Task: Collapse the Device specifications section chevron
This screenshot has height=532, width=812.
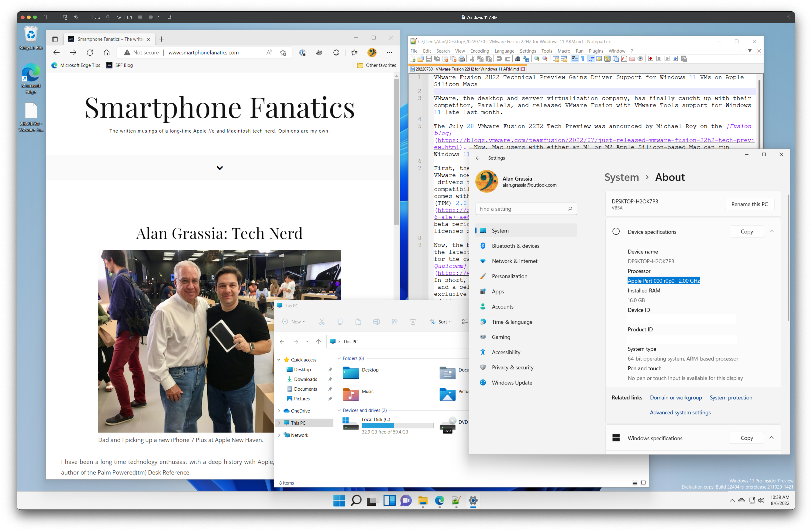Action: pyautogui.click(x=771, y=231)
